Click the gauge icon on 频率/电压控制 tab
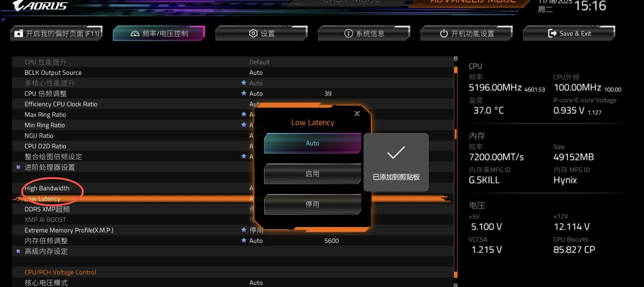The height and width of the screenshot is (287, 644). point(135,33)
